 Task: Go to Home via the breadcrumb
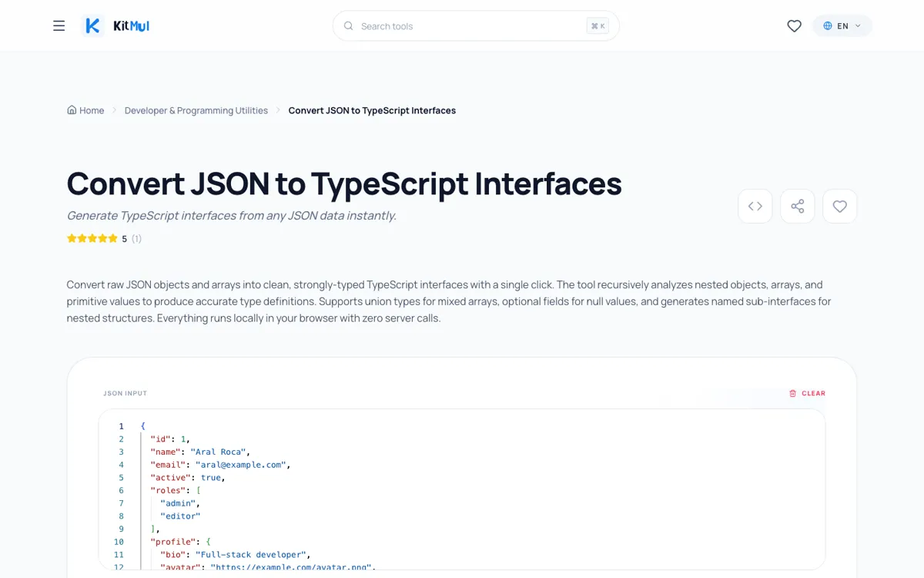click(85, 110)
